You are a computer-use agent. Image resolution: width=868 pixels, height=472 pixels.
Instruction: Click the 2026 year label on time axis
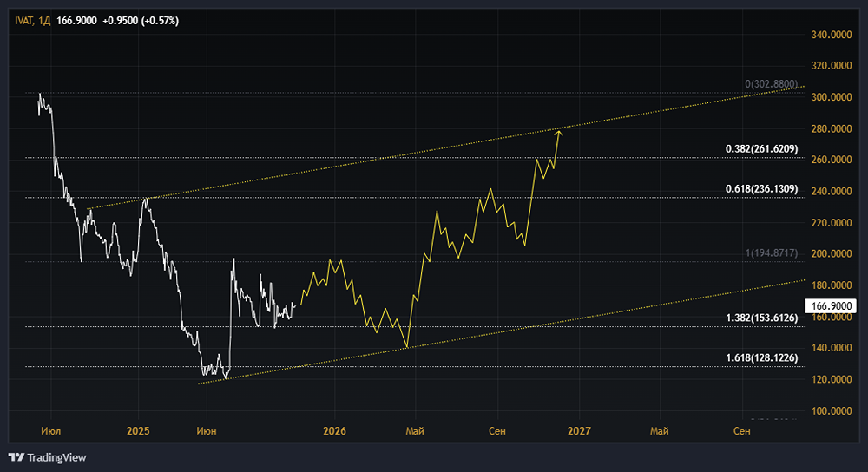(334, 430)
